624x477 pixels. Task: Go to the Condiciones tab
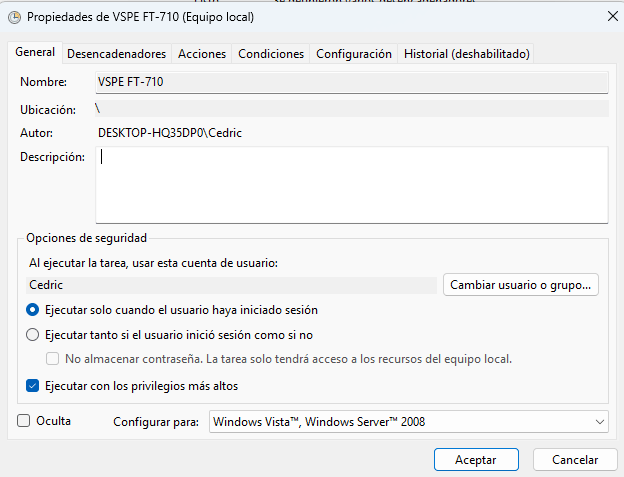[271, 54]
